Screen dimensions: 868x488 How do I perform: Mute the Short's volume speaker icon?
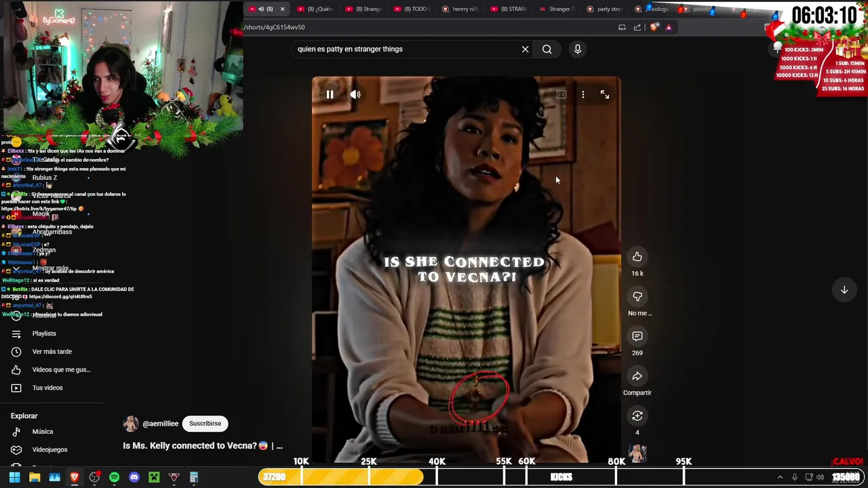(355, 95)
